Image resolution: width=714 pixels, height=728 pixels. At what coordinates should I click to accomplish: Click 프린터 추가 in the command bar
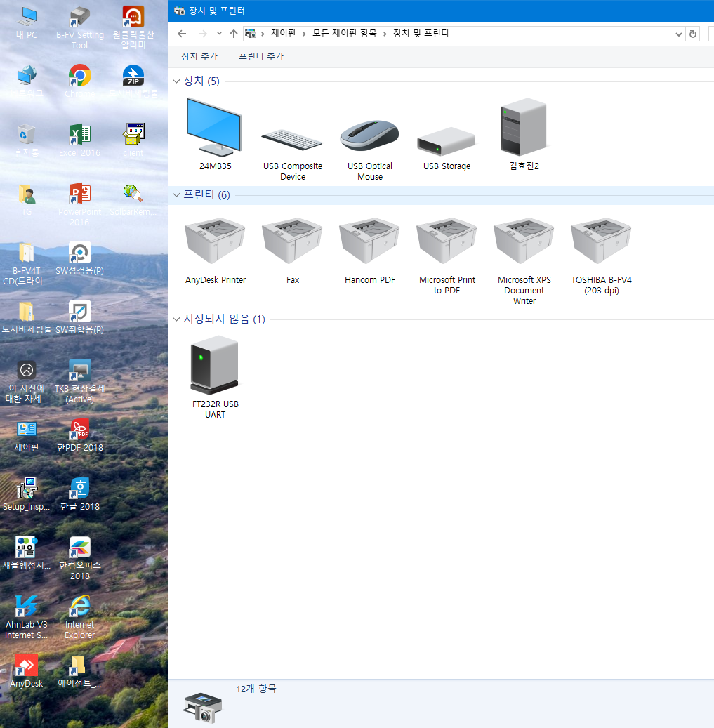[x=260, y=56]
